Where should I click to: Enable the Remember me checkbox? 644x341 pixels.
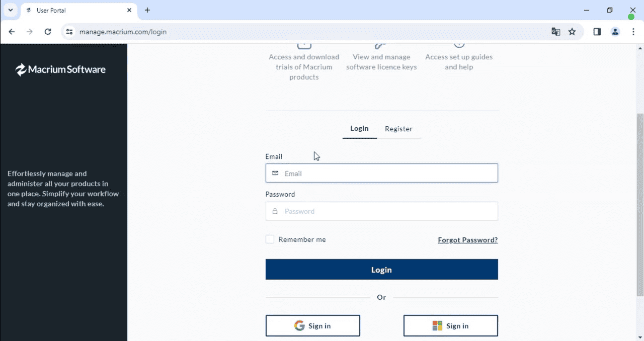click(270, 239)
